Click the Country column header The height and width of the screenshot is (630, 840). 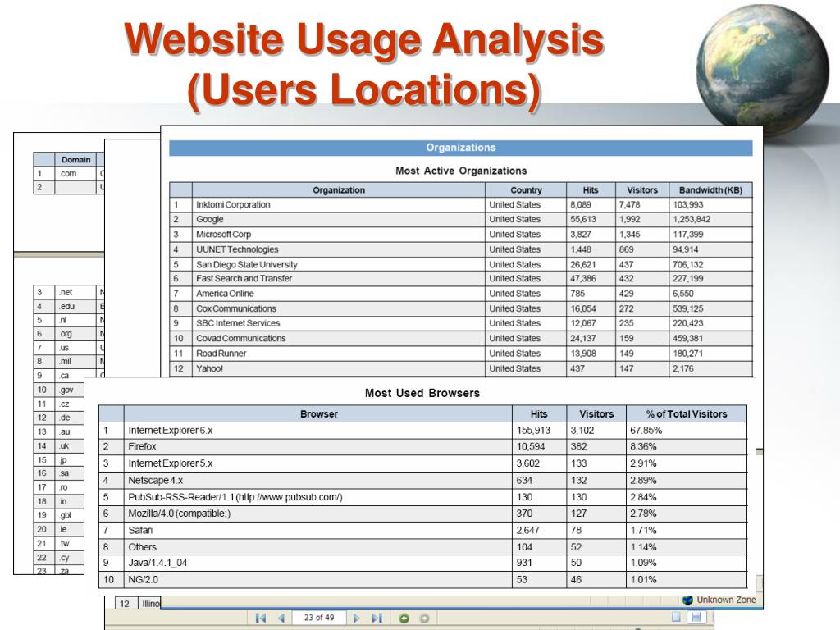tap(526, 190)
